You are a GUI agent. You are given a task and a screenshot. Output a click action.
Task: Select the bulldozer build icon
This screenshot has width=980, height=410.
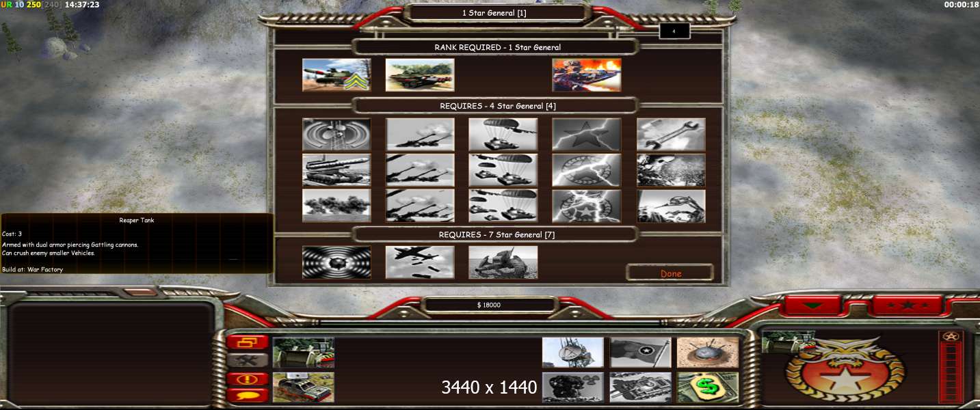(304, 353)
